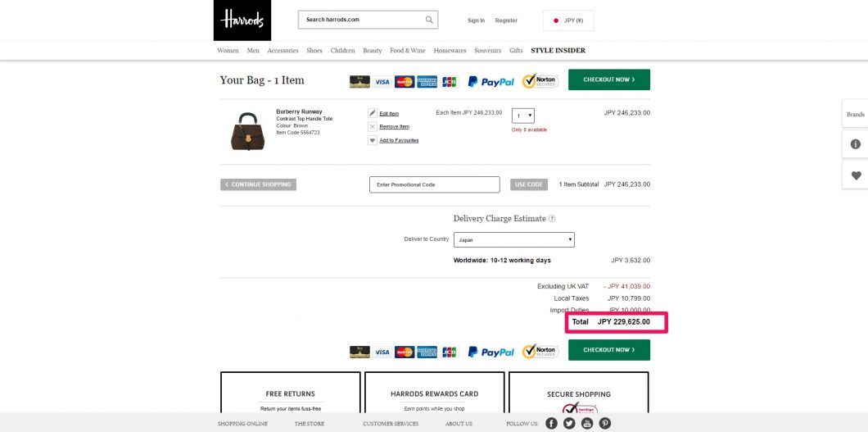
Task: Open the Accessories menu
Action: 283,50
